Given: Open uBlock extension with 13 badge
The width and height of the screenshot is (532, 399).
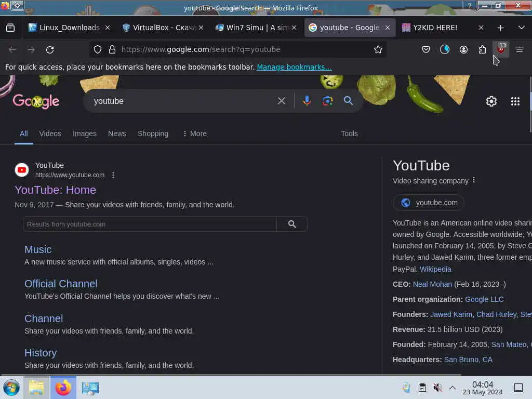Looking at the screenshot, I should 501,49.
